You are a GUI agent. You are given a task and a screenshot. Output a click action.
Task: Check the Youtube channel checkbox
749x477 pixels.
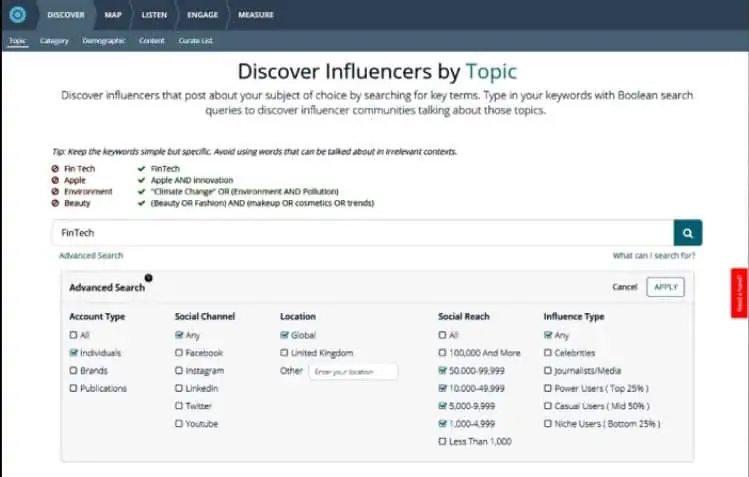pyautogui.click(x=179, y=423)
